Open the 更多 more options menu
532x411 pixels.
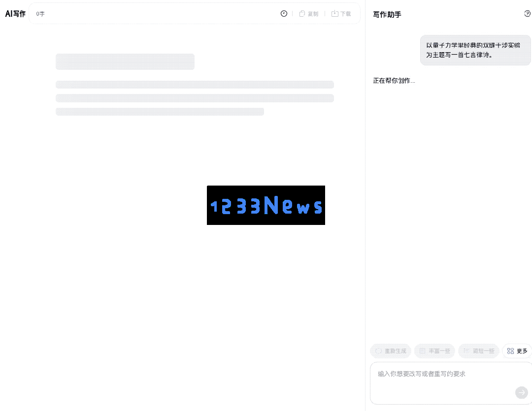tap(517, 351)
